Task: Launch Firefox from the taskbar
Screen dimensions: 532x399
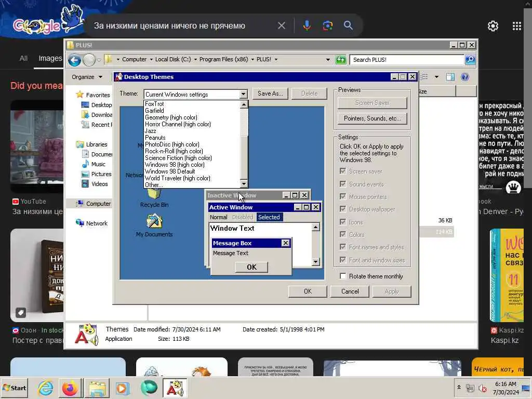Action: pyautogui.click(x=70, y=388)
